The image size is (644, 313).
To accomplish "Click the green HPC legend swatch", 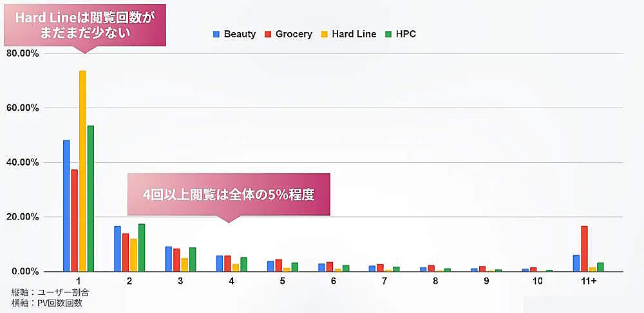I will [388, 34].
